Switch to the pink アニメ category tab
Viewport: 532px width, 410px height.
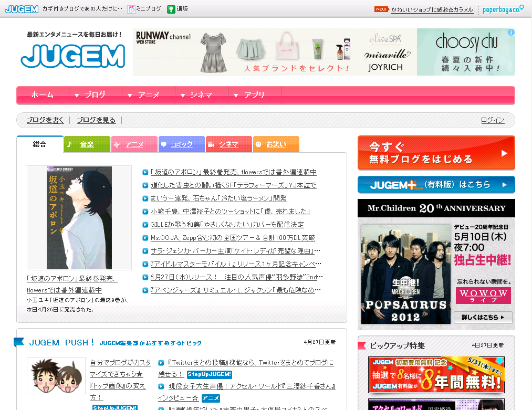pos(134,144)
